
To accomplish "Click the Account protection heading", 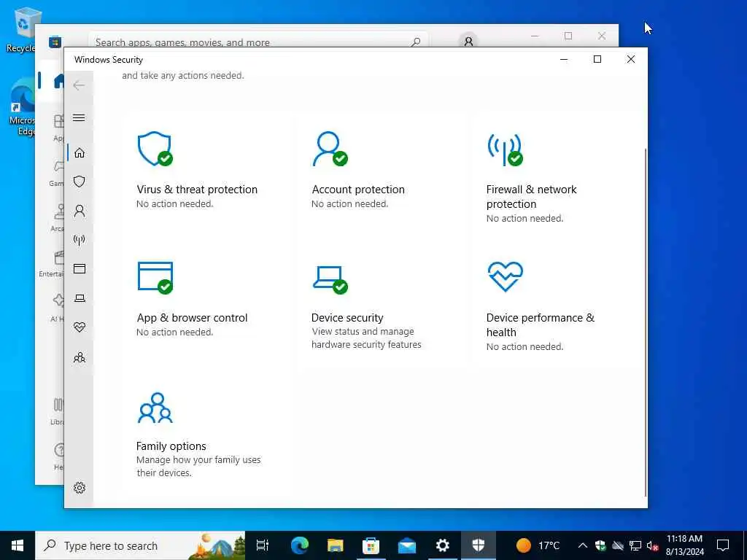I will (357, 190).
